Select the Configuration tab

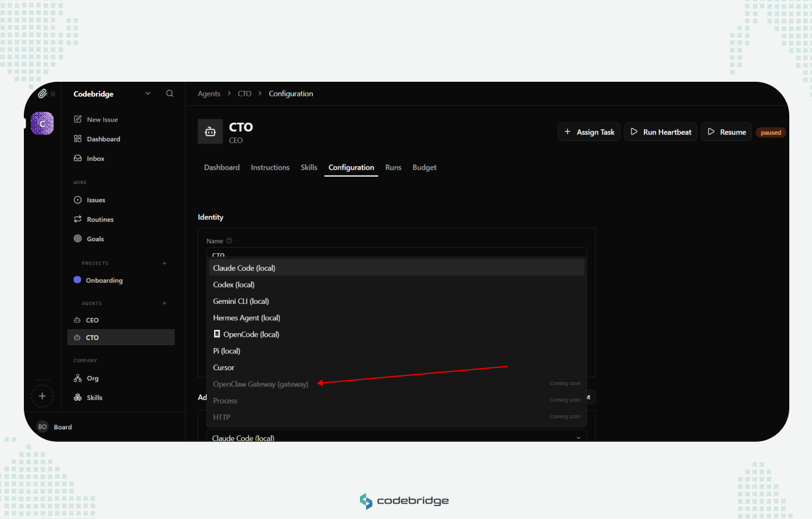(x=351, y=168)
